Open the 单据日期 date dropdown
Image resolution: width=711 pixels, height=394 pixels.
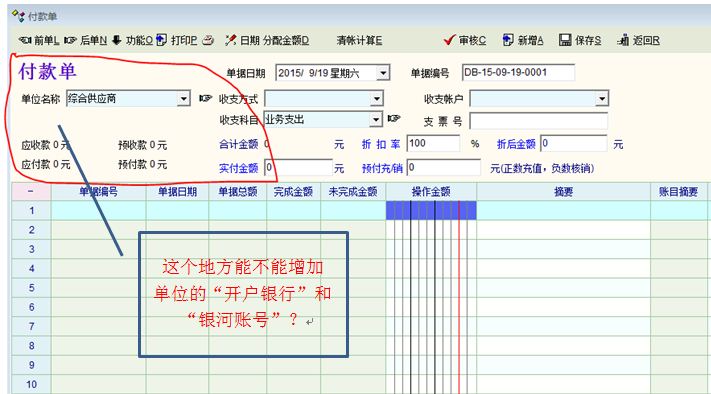(x=383, y=73)
